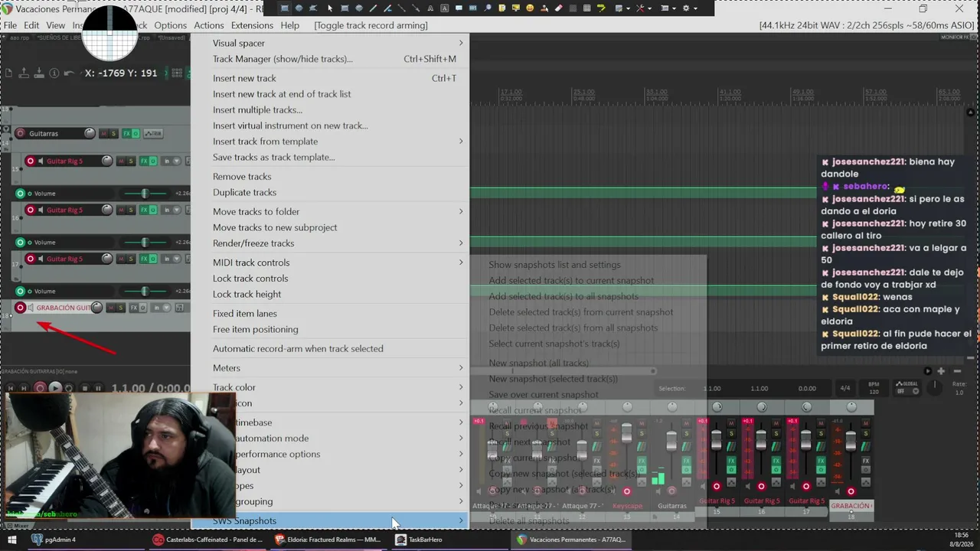The width and height of the screenshot is (980, 551).
Task: Expand the MIDI track controls submenu
Action: [461, 262]
